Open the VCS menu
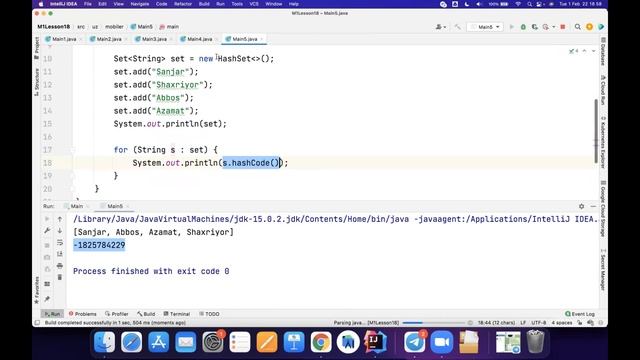The height and width of the screenshot is (360, 640). tap(254, 4)
